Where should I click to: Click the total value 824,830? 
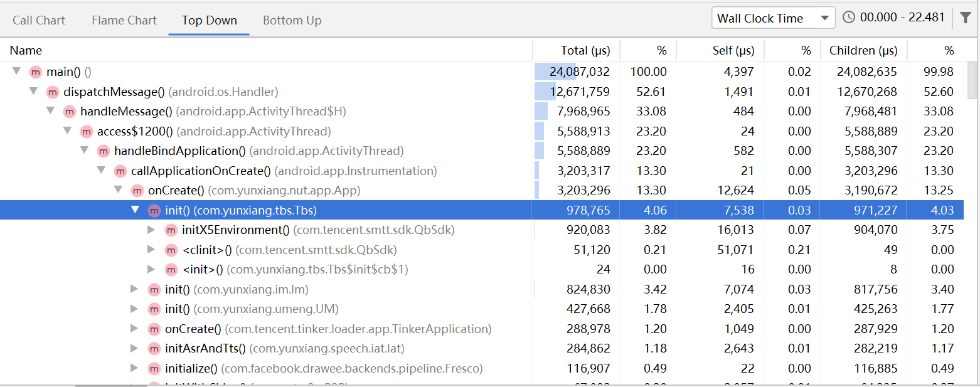click(x=588, y=290)
